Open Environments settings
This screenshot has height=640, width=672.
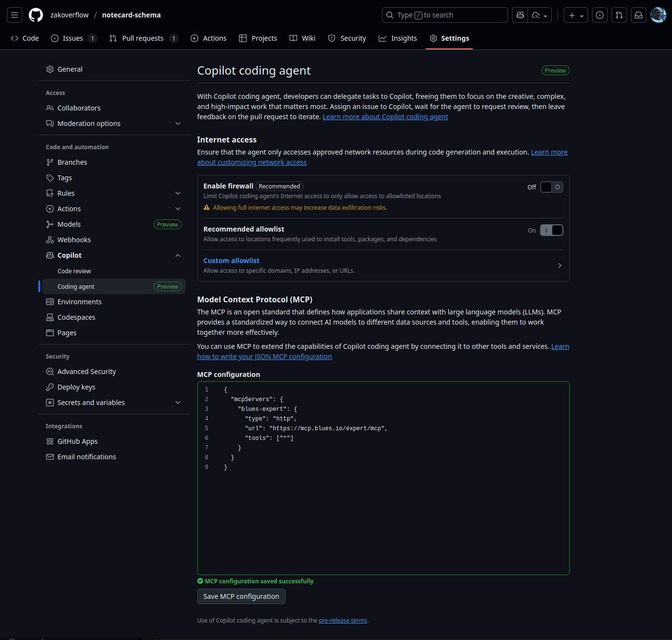pos(114,302)
